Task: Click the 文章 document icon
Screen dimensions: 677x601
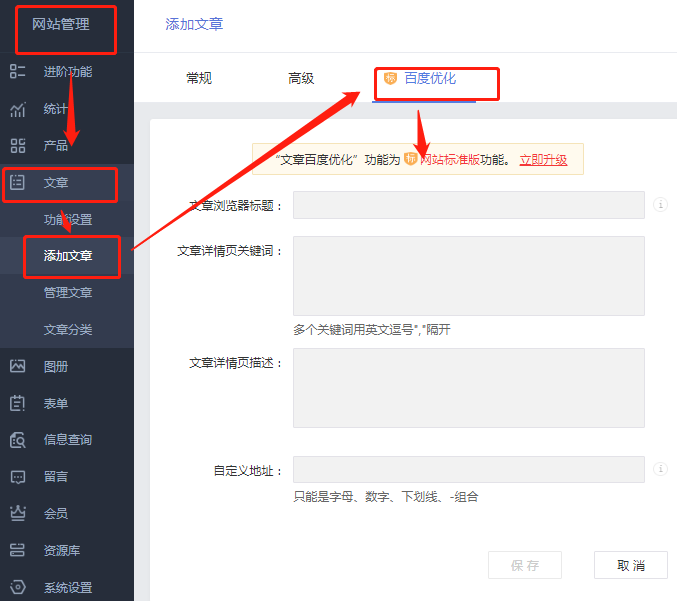Action: tap(17, 183)
